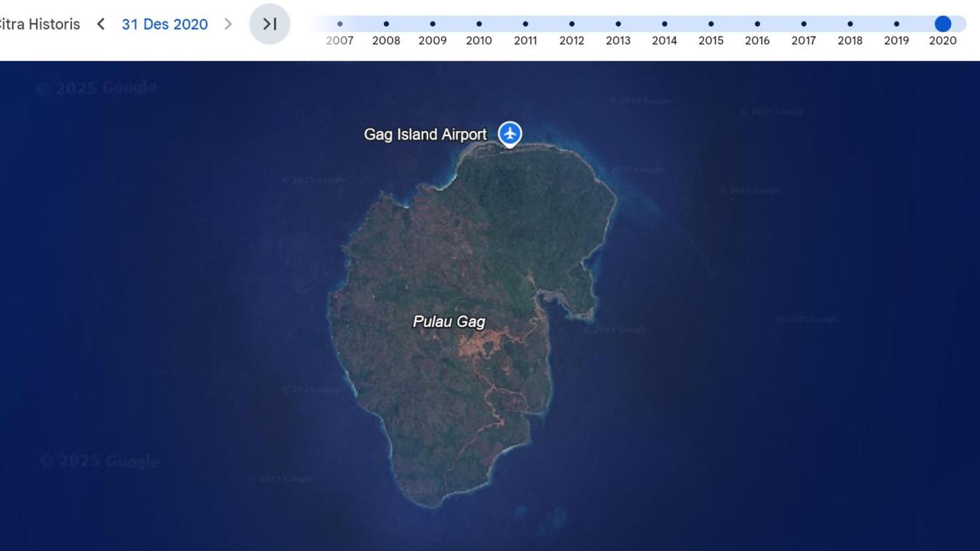Screen dimensions: 980x551
Task: Select the 2012 timeline marker
Action: point(572,24)
